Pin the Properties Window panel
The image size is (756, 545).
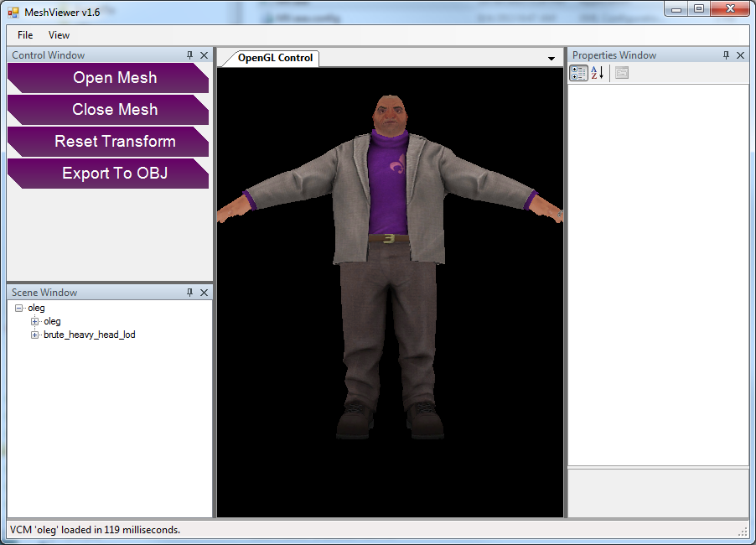[726, 55]
